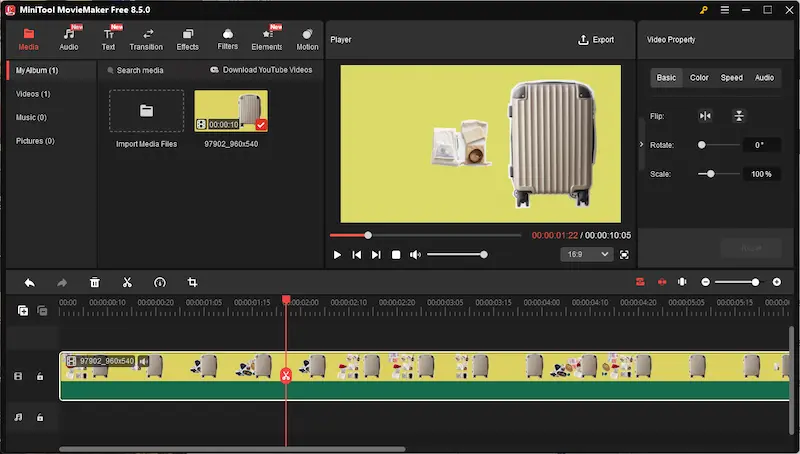Viewport: 800px width, 454px height.
Task: Open the application hamburger menu
Action: point(725,10)
